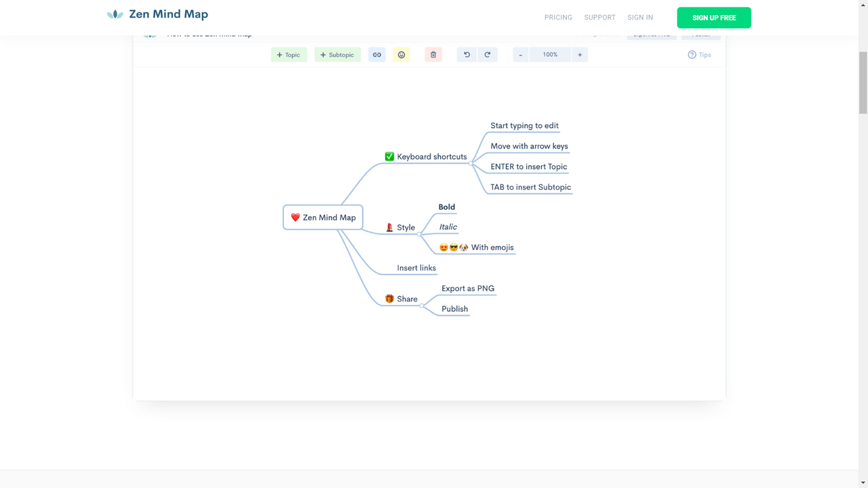Select the Style node
The width and height of the screenshot is (868, 488).
tap(400, 228)
